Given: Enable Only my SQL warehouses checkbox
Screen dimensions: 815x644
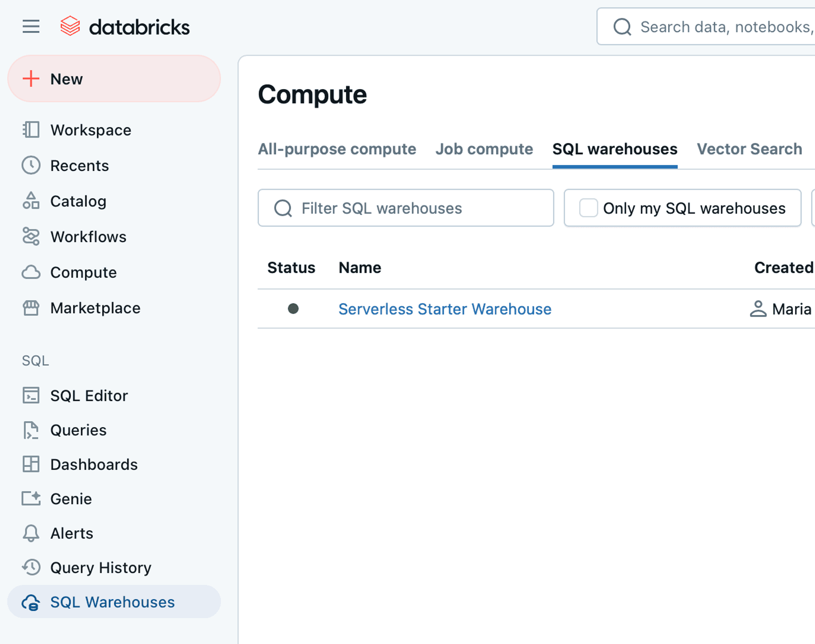Looking at the screenshot, I should click(588, 208).
